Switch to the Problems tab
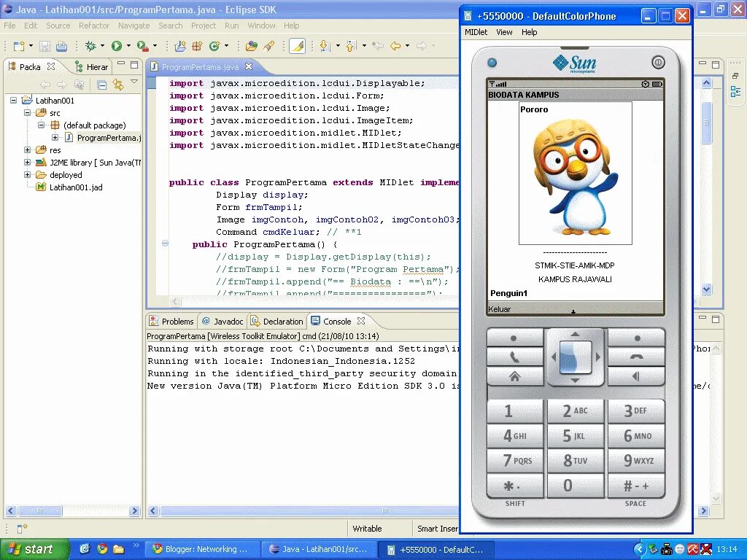This screenshot has height=560, width=747. pyautogui.click(x=171, y=322)
